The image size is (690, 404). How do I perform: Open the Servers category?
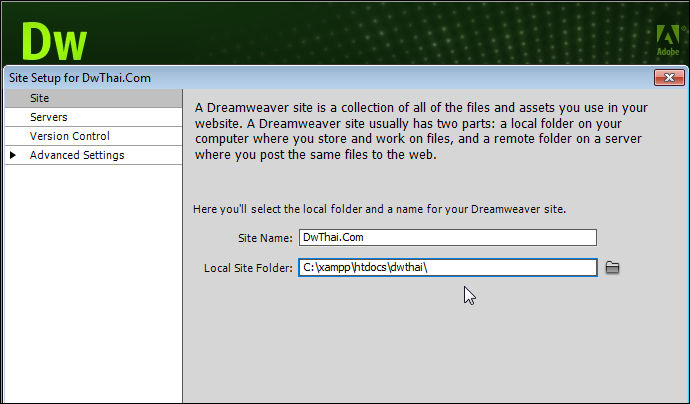coord(93,117)
